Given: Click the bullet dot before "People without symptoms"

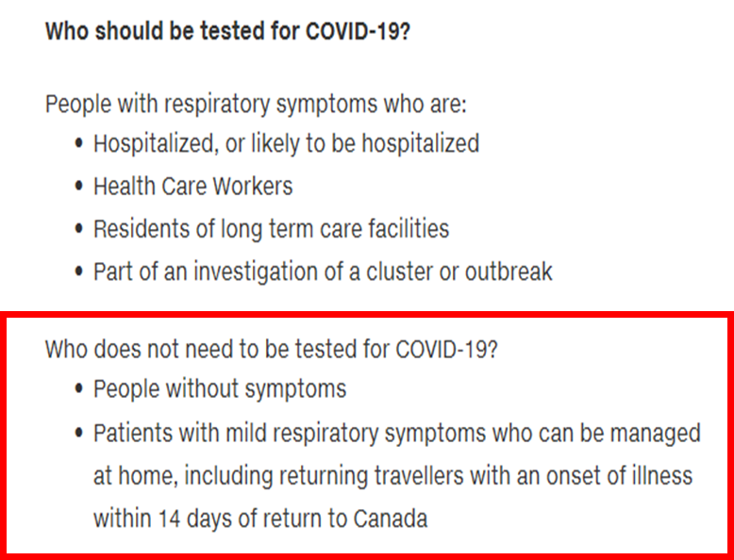Looking at the screenshot, I should (x=79, y=388).
